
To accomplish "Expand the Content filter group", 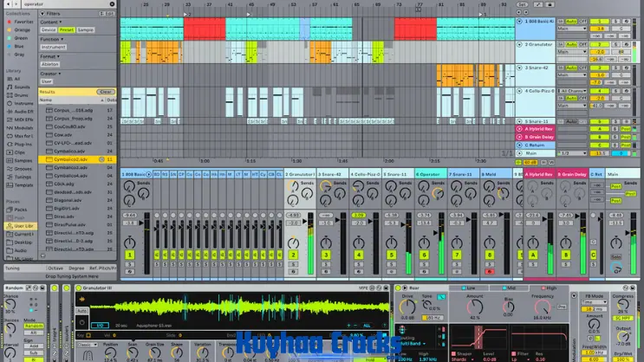I will pyautogui.click(x=50, y=22).
